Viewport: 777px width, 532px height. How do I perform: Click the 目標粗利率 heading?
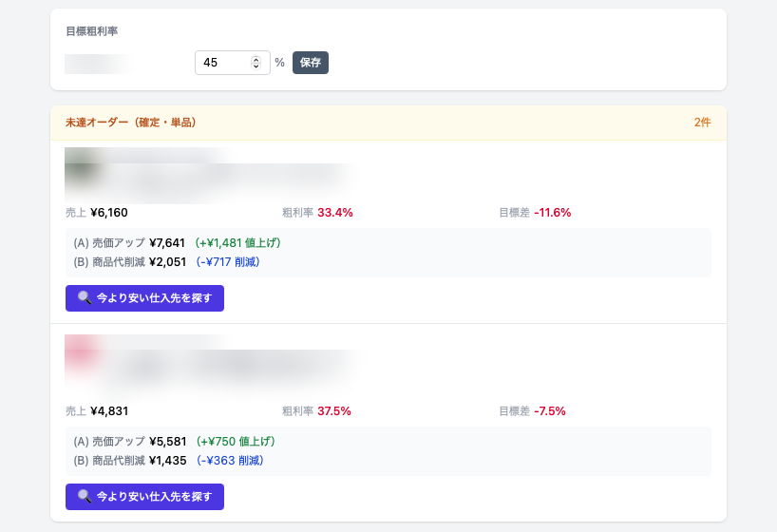92,31
